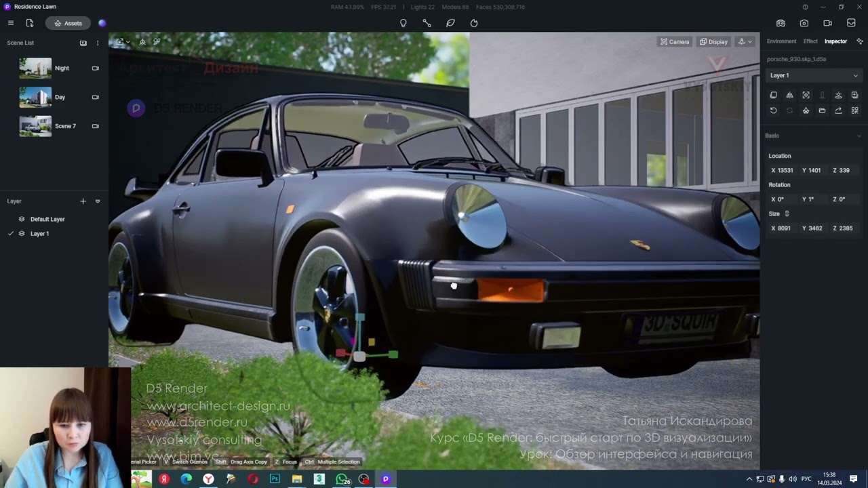Open the navigation mode dropdown beside Display

pos(745,42)
